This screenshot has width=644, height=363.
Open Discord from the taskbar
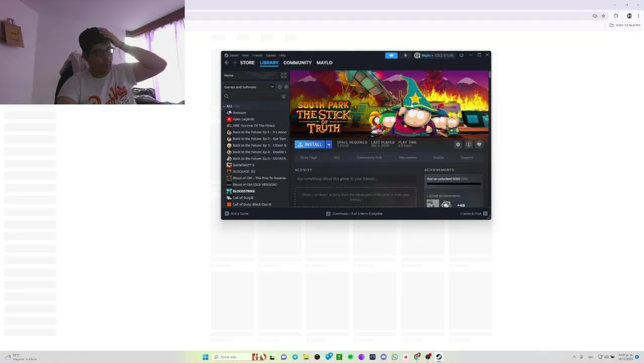pos(383,357)
